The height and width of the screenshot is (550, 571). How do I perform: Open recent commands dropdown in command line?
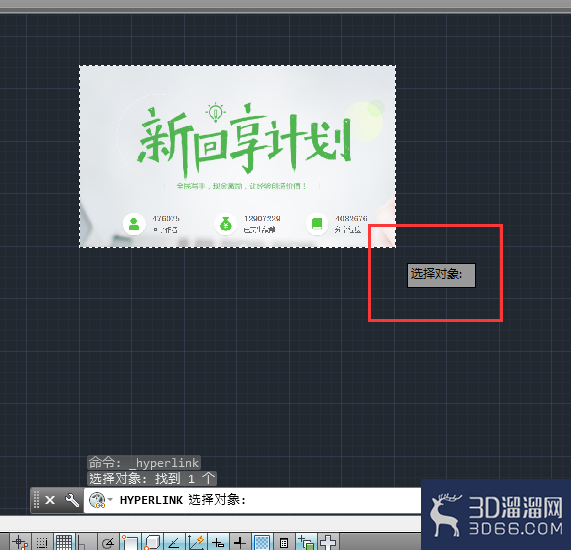point(101,500)
